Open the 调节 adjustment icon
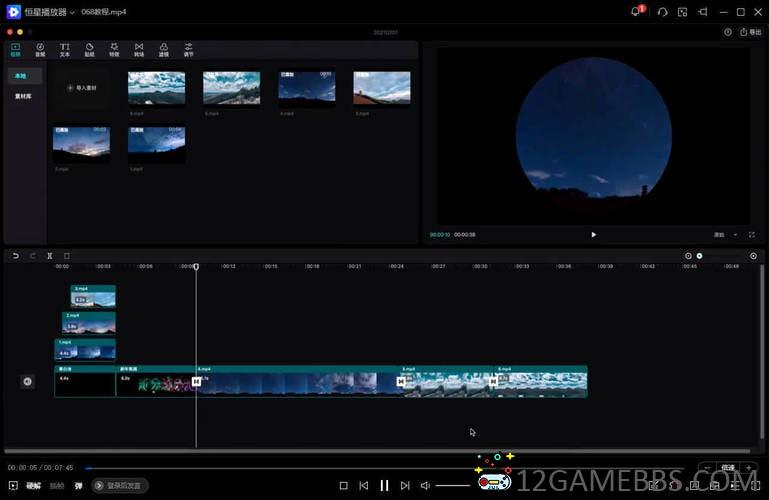The image size is (769, 500). pos(189,49)
